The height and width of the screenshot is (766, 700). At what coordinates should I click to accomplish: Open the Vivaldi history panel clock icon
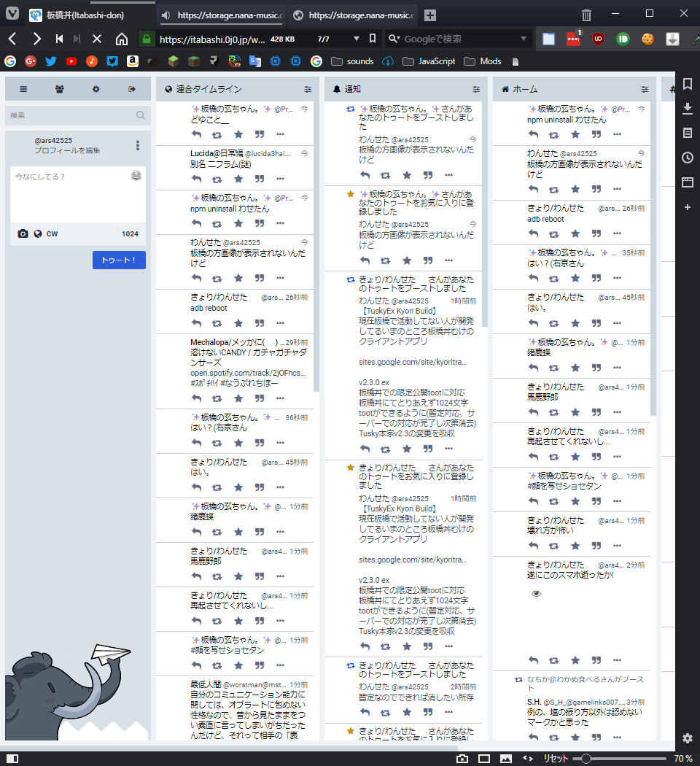687,158
